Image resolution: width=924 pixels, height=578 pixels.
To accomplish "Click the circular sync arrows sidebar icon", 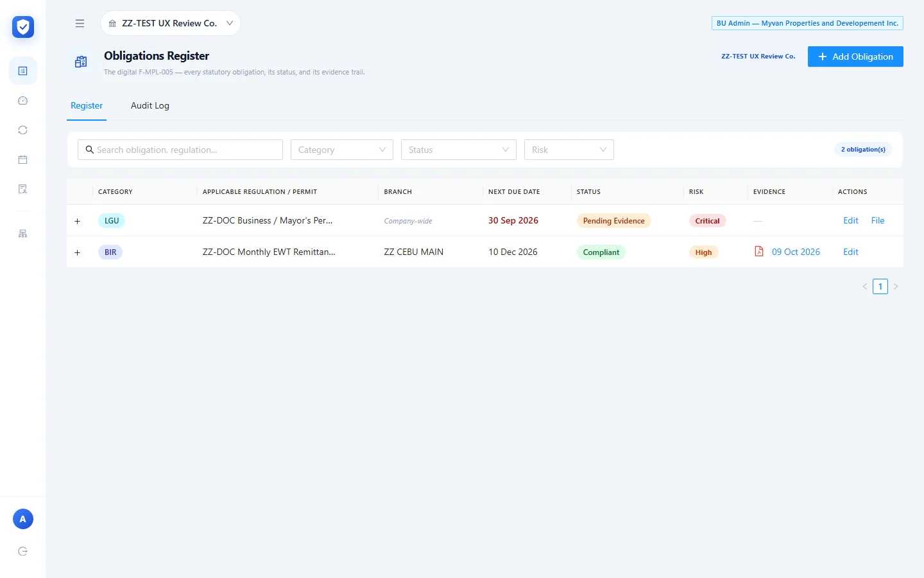I will pos(23,130).
